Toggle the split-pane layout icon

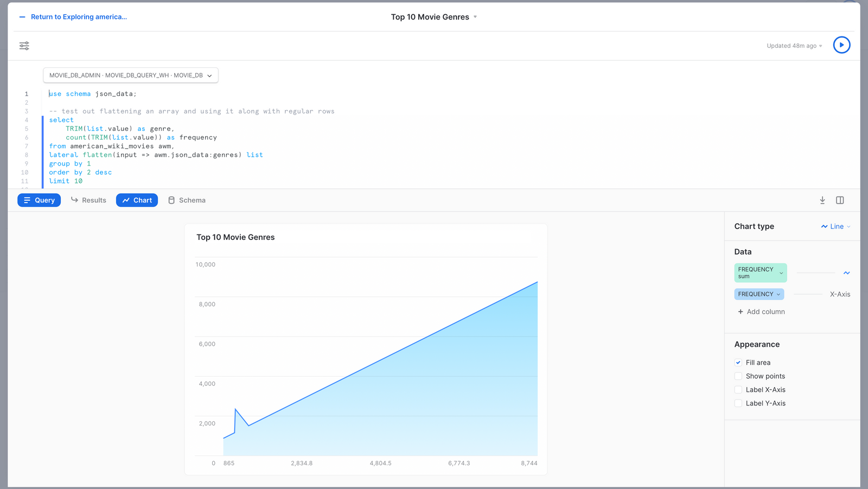840,200
